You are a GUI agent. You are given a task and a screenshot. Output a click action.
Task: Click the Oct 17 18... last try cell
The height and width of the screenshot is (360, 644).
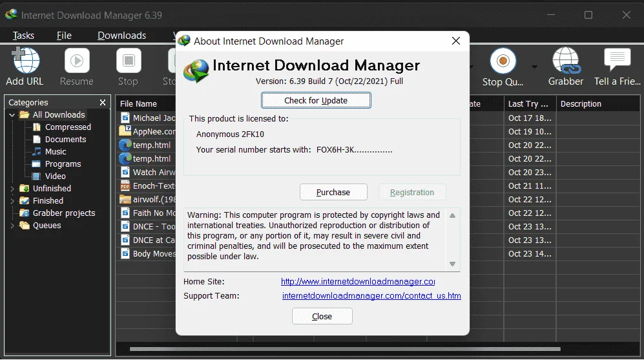click(530, 118)
